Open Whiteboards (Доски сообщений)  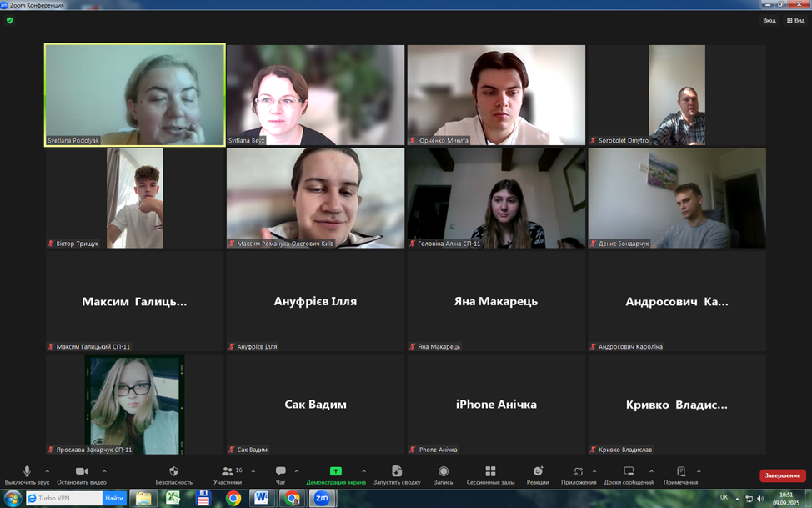(x=629, y=472)
